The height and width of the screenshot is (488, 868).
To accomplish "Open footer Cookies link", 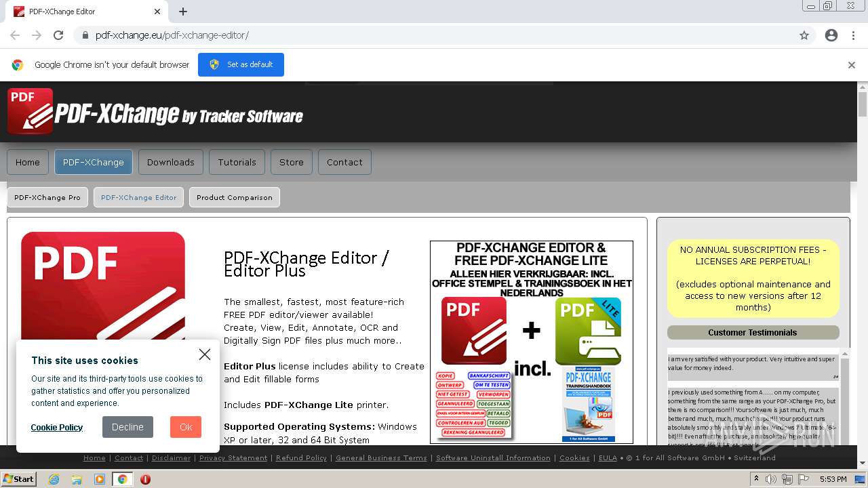I will click(x=574, y=458).
